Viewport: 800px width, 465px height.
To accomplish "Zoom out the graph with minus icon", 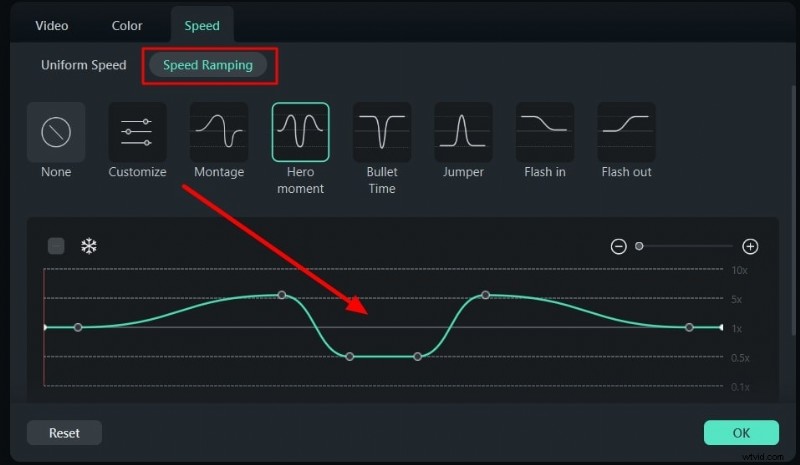I will pyautogui.click(x=619, y=246).
